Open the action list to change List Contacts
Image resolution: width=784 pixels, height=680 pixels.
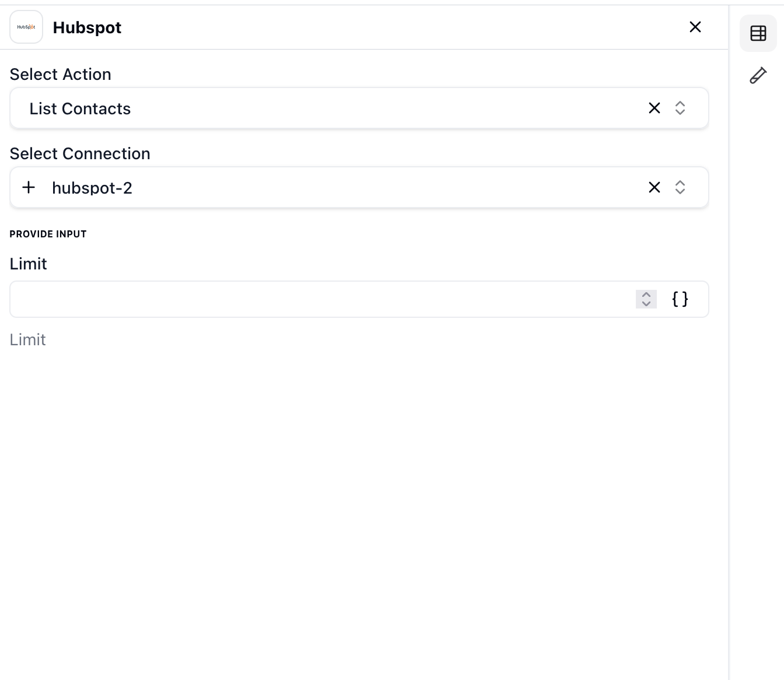pyautogui.click(x=680, y=108)
